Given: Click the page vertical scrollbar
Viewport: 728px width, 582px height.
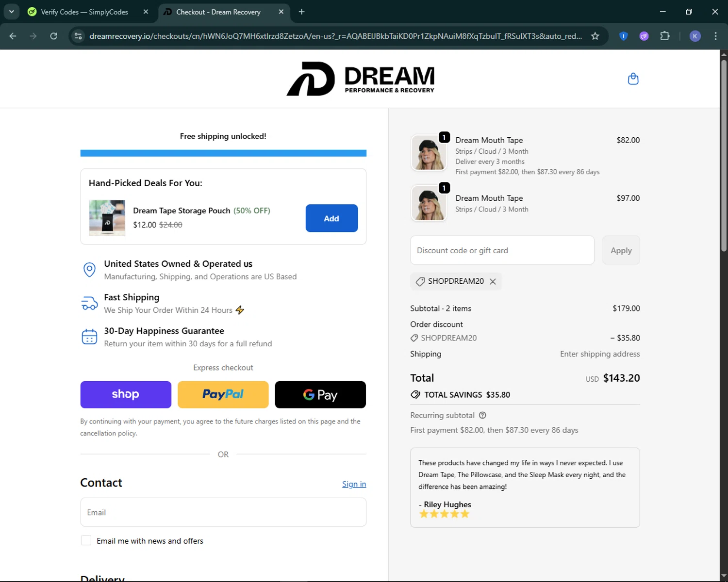Looking at the screenshot, I should pos(724,155).
